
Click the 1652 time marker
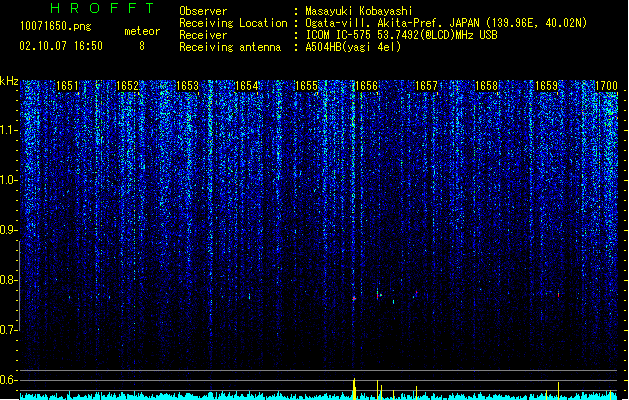(127, 86)
